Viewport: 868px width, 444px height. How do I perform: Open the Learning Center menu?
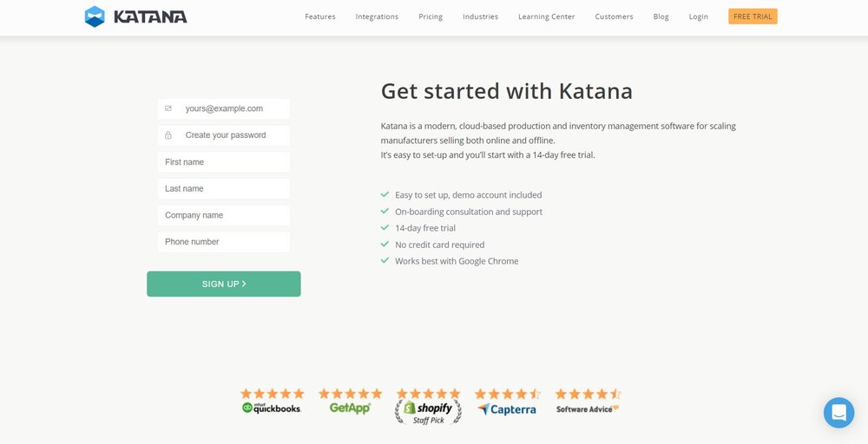(x=546, y=16)
